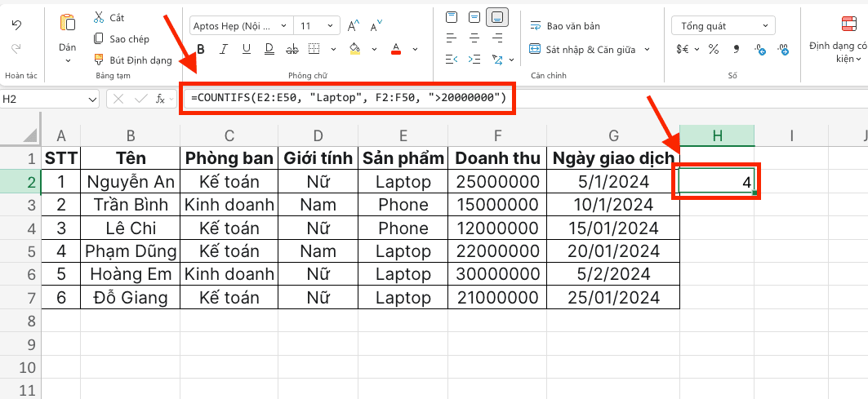Toggle Bao văn bản wrap text
868x399 pixels.
(x=564, y=26)
